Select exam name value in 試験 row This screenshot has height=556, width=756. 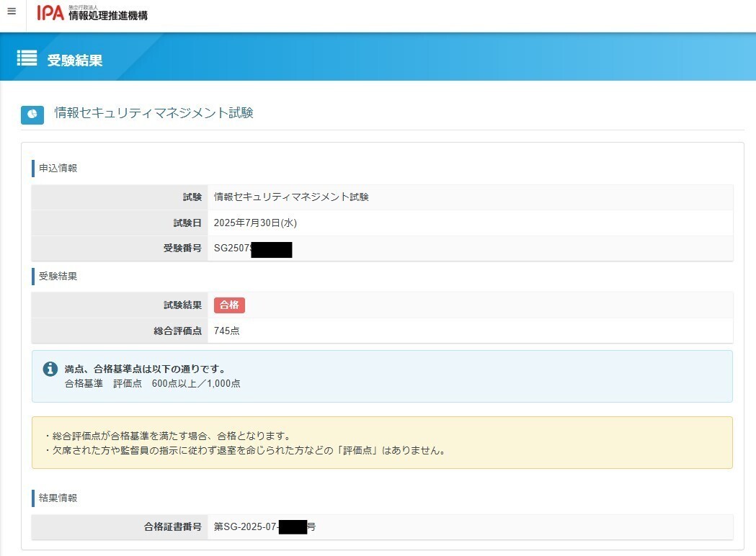(x=291, y=197)
